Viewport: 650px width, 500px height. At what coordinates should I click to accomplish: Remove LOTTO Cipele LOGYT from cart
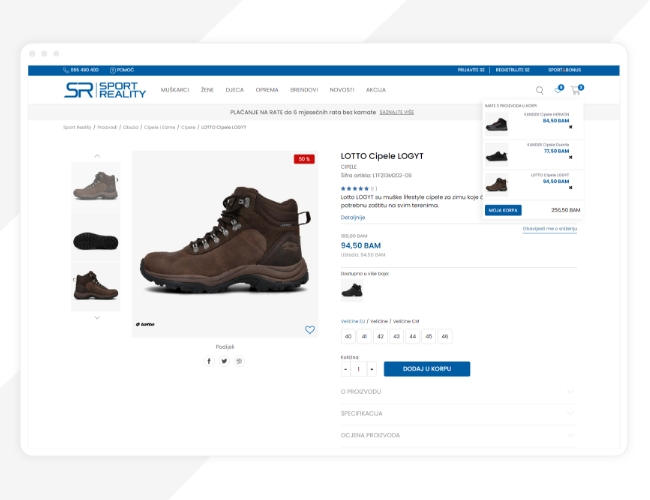pyautogui.click(x=570, y=187)
